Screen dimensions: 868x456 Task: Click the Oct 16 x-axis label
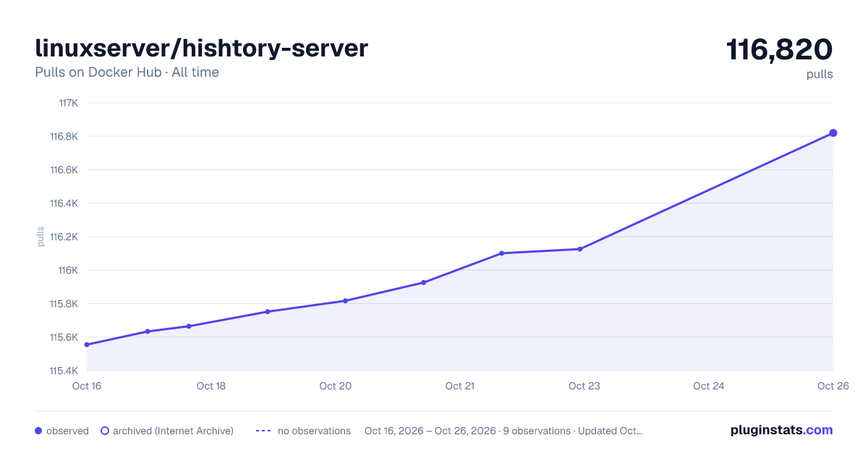pos(87,386)
